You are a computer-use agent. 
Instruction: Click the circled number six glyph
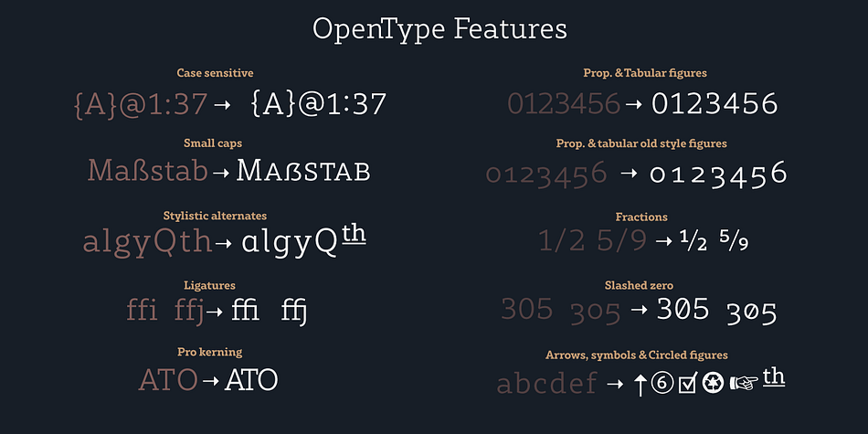(x=662, y=383)
